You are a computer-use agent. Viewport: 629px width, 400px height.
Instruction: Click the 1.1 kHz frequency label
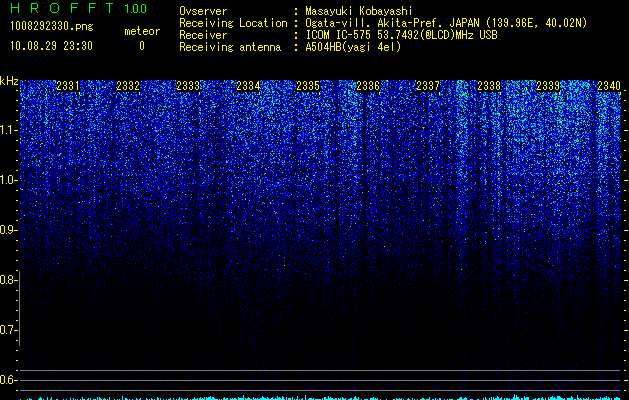click(8, 130)
